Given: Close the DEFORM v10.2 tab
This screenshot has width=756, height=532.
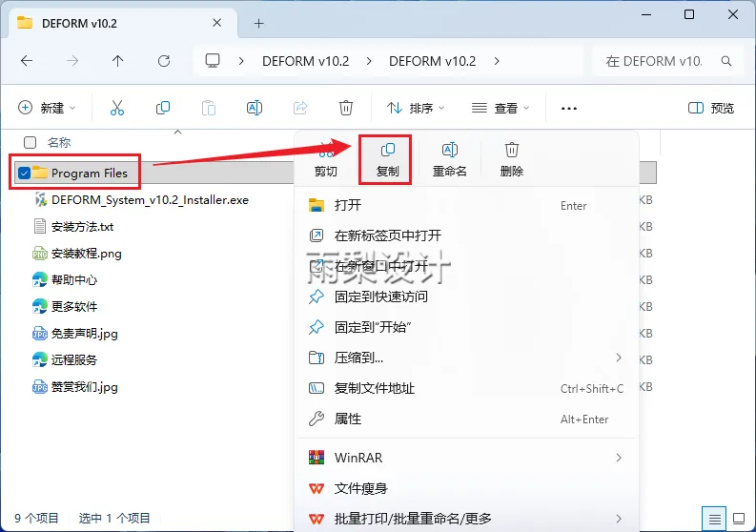Looking at the screenshot, I should (x=217, y=23).
